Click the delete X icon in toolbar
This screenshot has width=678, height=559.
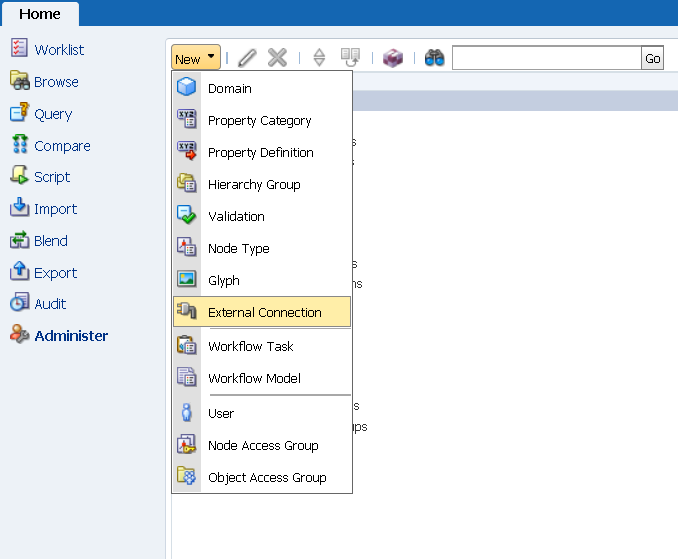tap(277, 58)
